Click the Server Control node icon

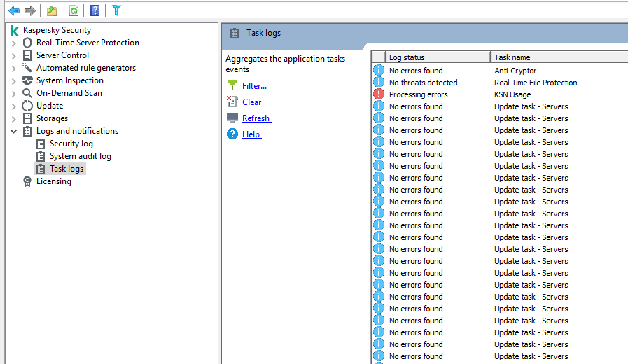click(27, 55)
